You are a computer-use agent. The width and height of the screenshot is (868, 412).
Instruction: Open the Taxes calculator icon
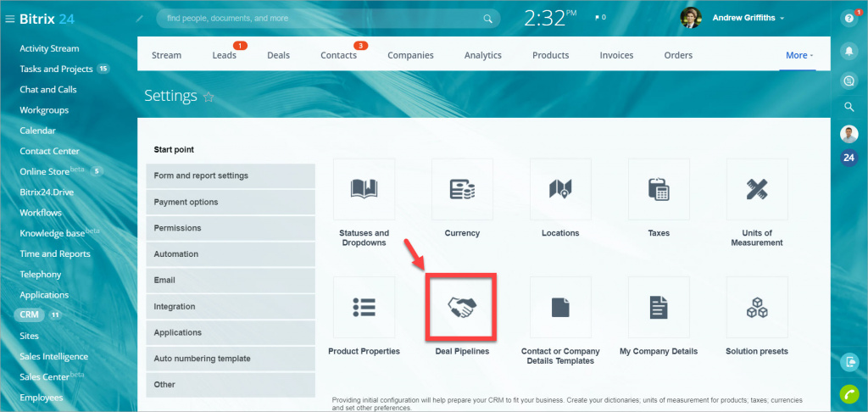click(659, 189)
